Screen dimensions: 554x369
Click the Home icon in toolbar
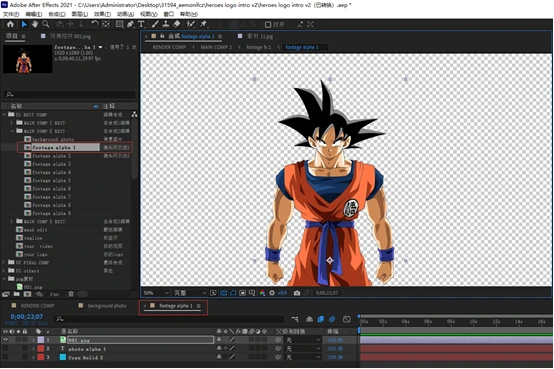pyautogui.click(x=10, y=24)
